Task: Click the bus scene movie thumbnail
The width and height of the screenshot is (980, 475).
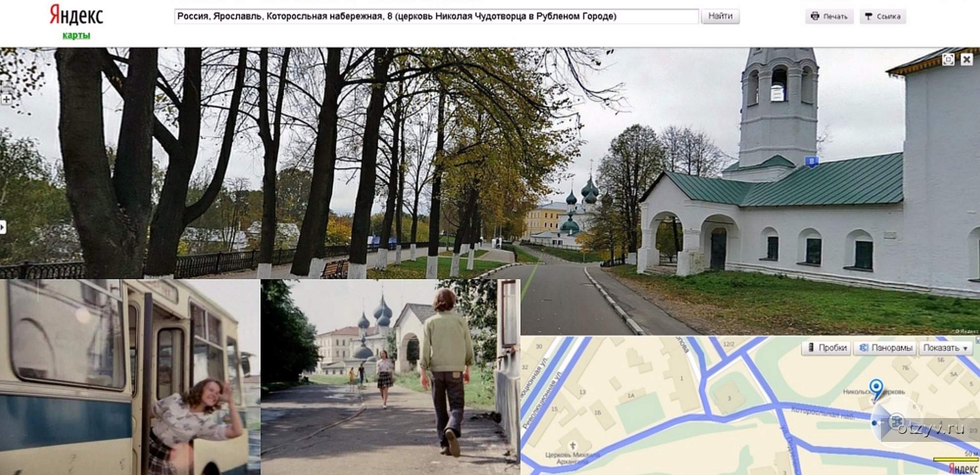Action: click(x=130, y=377)
